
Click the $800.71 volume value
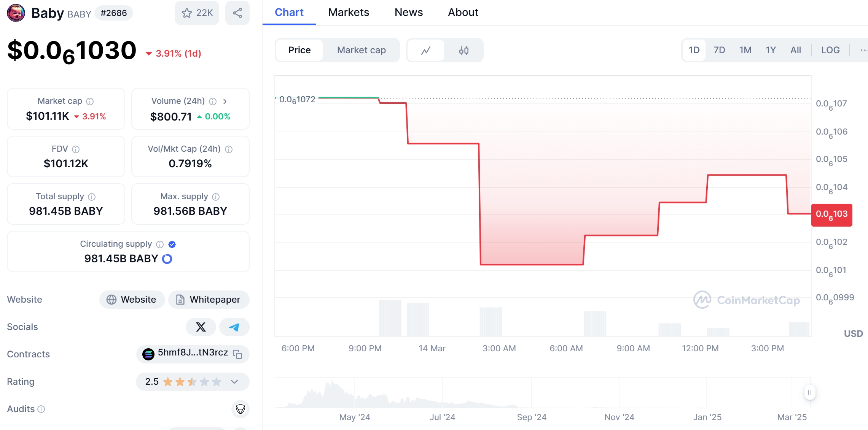171,116
